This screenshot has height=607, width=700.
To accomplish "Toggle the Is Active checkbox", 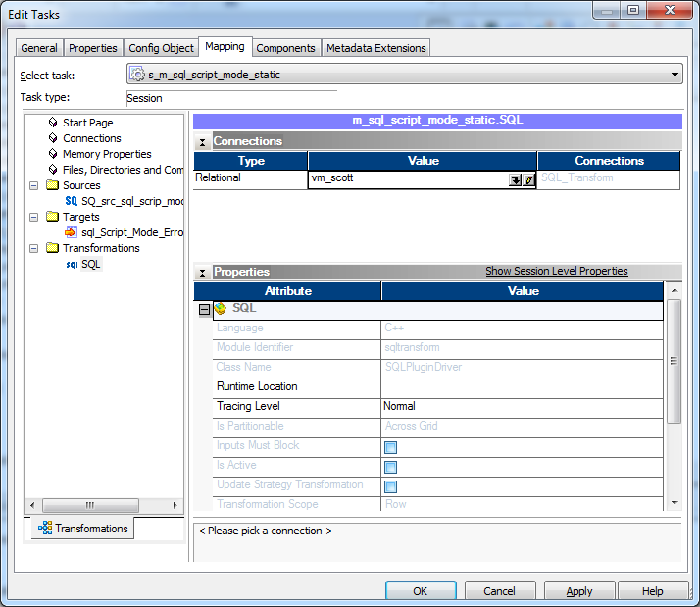I will coord(390,467).
